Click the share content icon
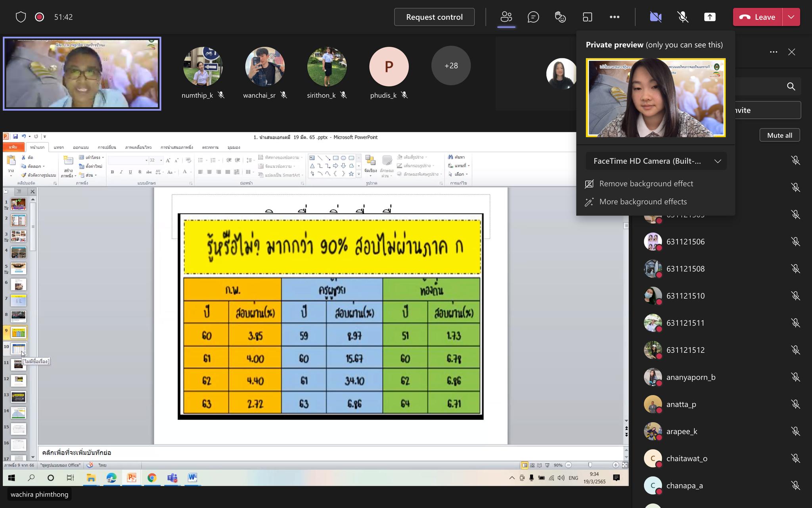 tap(710, 17)
